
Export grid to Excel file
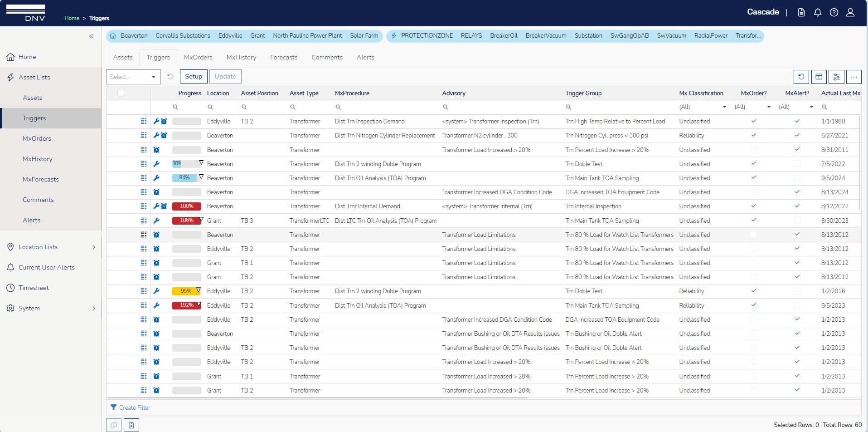point(131,425)
